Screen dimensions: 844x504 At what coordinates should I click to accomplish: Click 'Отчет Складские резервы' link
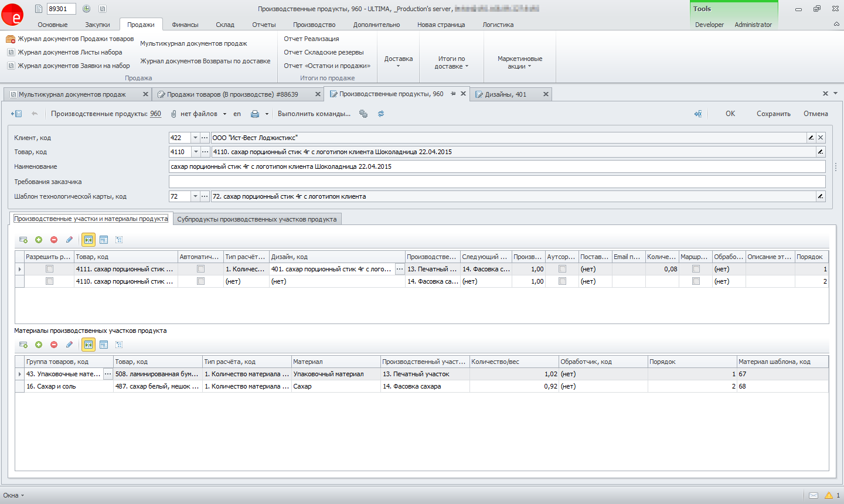tap(324, 52)
